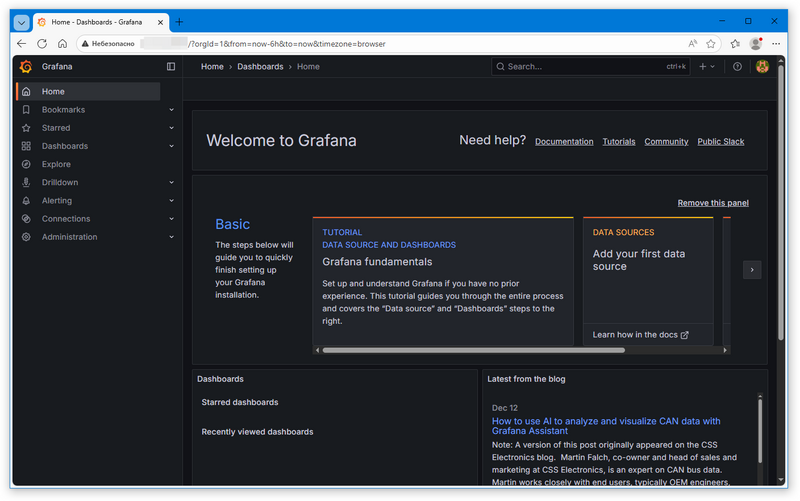Open the dropdown arrow next to the plus button

tap(713, 66)
